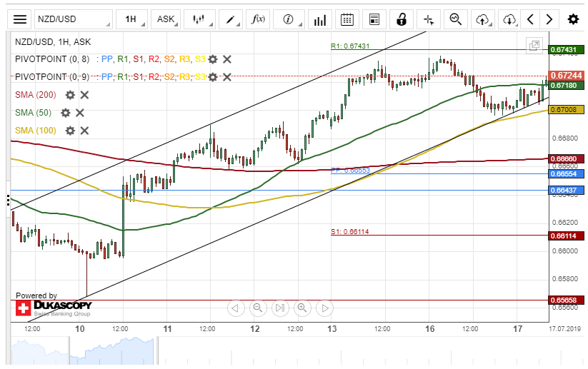Select the pencil drawing tool

[x=231, y=19]
